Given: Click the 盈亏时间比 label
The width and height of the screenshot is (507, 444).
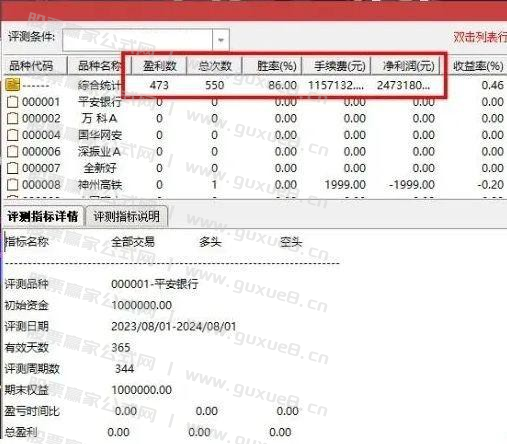Looking at the screenshot, I should [32, 411].
